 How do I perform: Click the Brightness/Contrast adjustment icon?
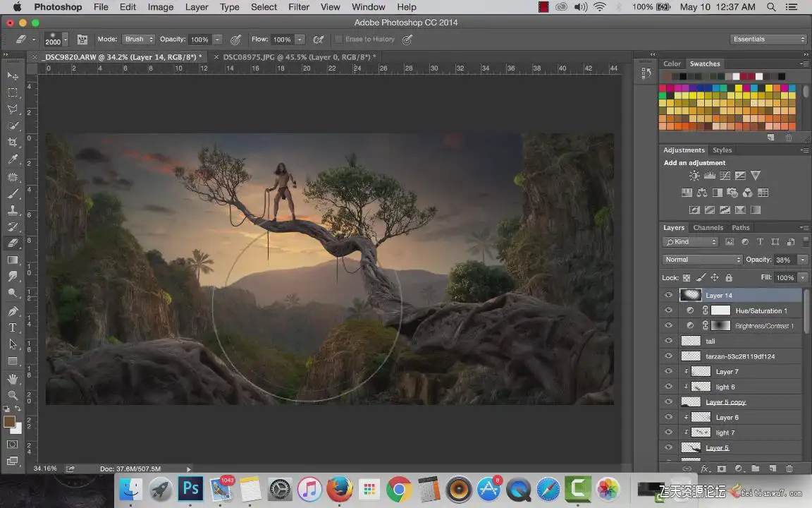[x=694, y=176]
